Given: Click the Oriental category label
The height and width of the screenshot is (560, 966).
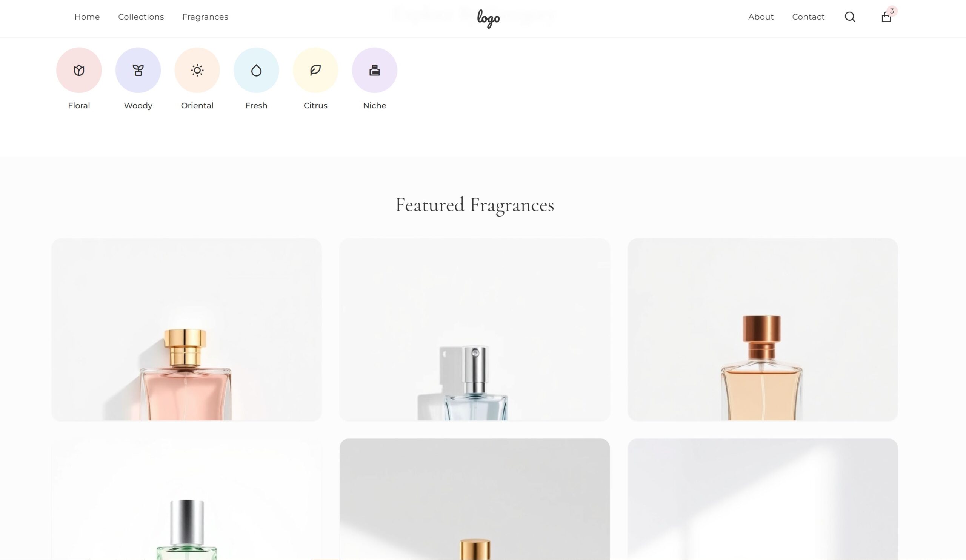Looking at the screenshot, I should tap(197, 105).
